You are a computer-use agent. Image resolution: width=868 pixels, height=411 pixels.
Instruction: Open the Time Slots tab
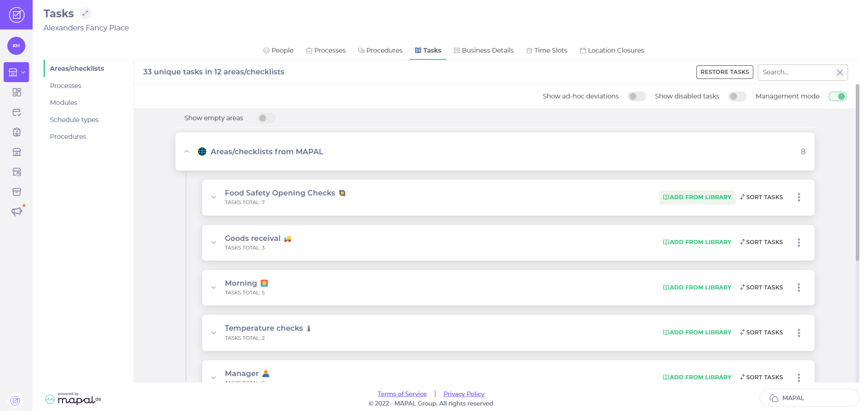(x=547, y=50)
